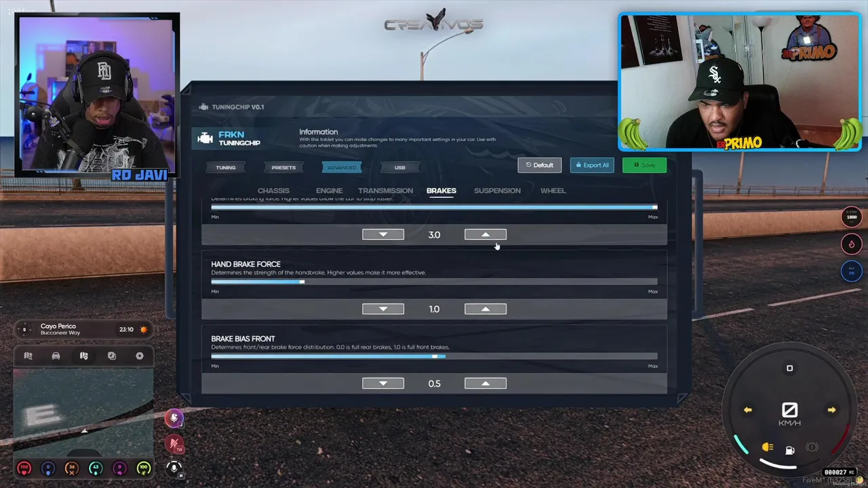Open the Presets tab
This screenshot has width=868, height=488.
[x=283, y=167]
